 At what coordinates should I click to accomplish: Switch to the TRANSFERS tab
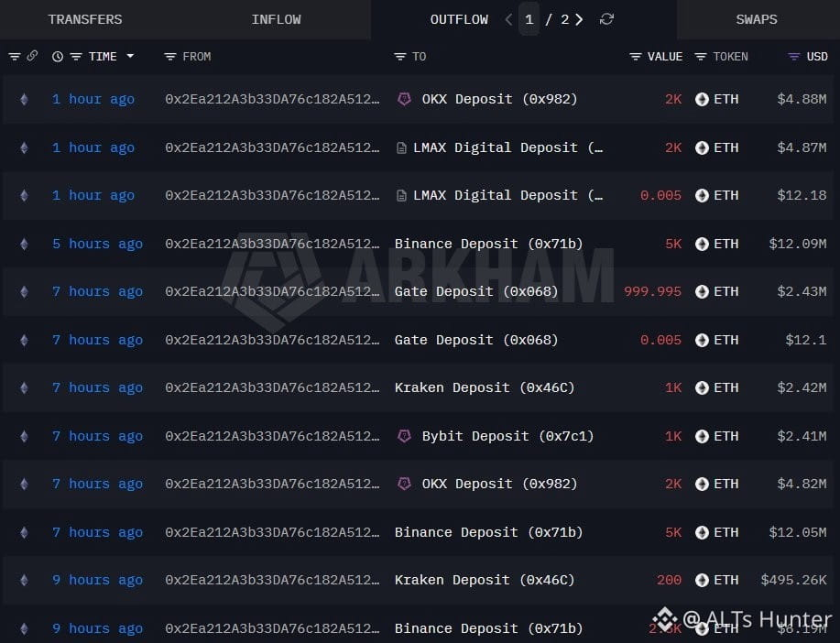85,19
